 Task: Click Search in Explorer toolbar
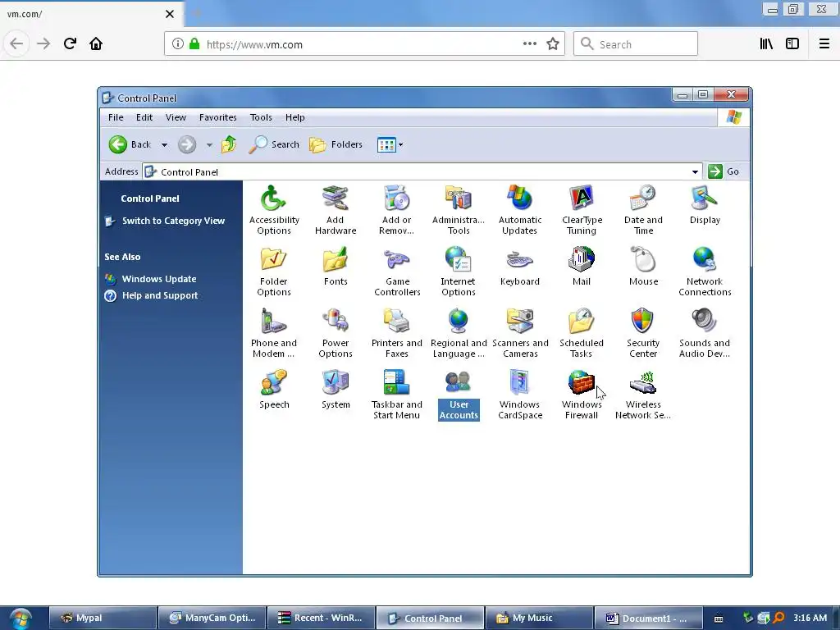point(274,144)
